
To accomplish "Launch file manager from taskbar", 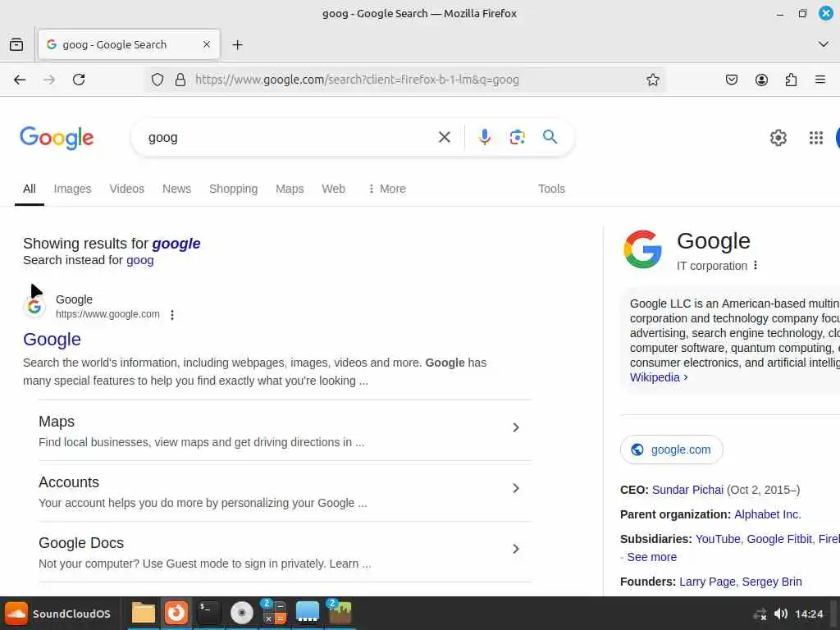I will 143,614.
